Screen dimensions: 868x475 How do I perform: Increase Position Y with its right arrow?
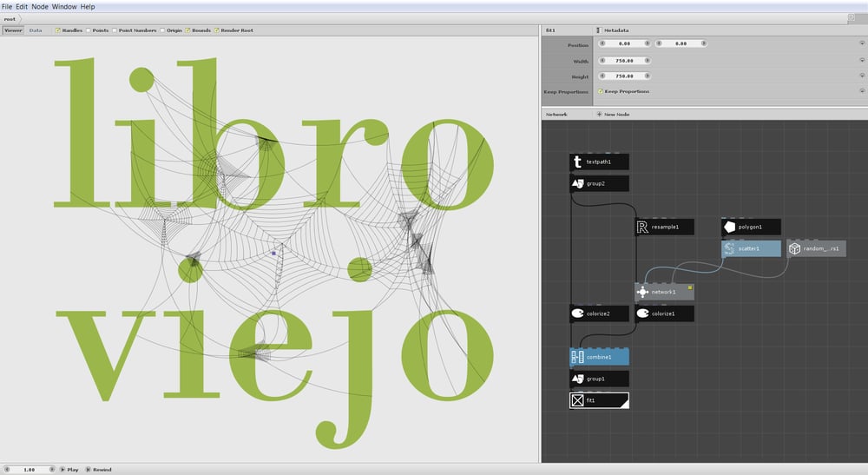pos(704,43)
